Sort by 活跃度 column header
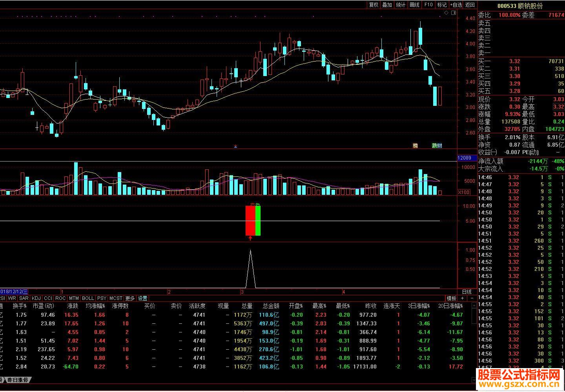 (197, 306)
